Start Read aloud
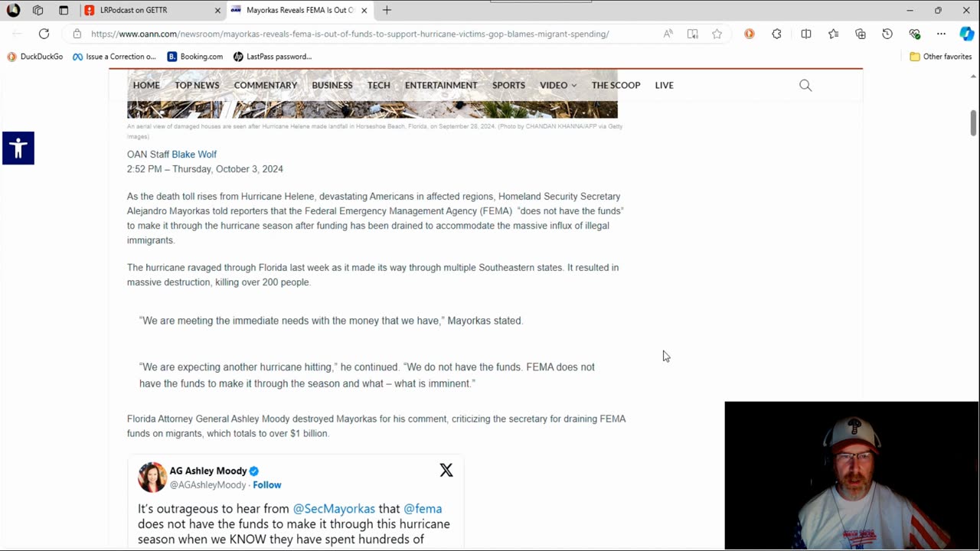The width and height of the screenshot is (980, 551). [668, 34]
